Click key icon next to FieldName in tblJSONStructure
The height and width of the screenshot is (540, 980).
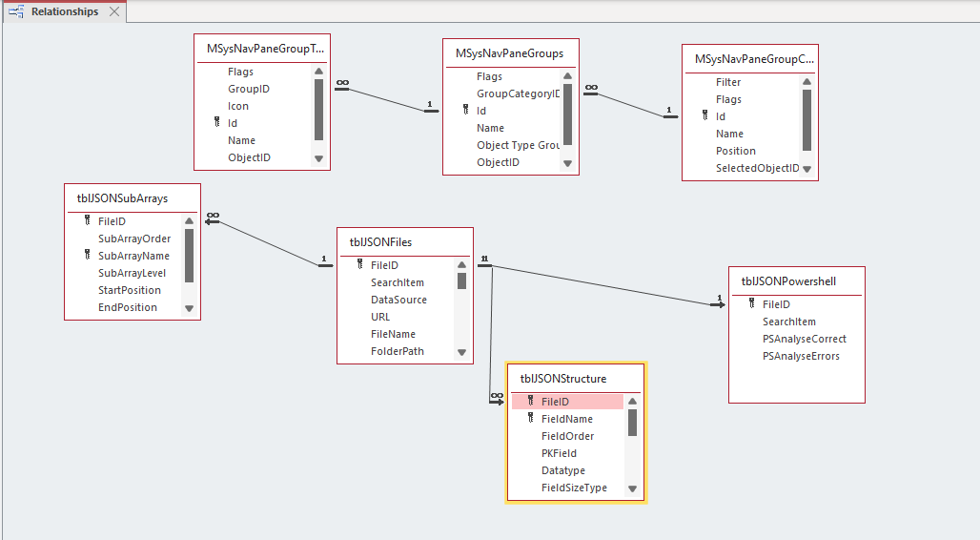[531, 418]
